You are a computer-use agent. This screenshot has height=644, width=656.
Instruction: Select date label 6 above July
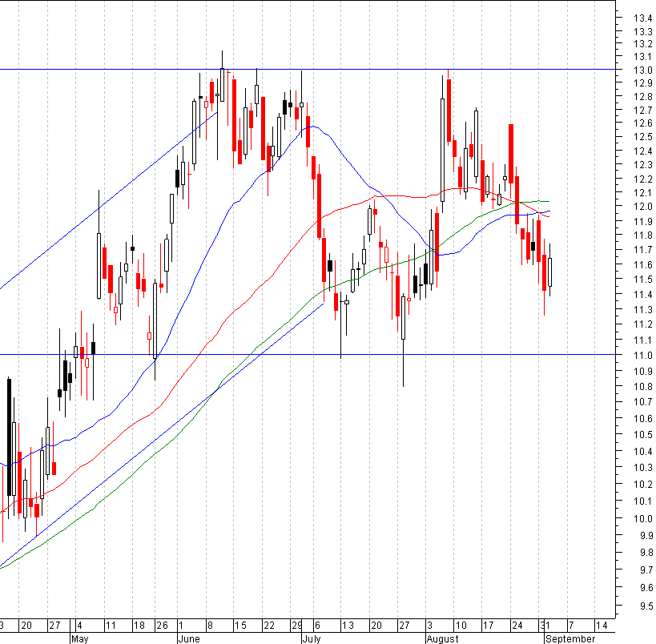point(317,626)
